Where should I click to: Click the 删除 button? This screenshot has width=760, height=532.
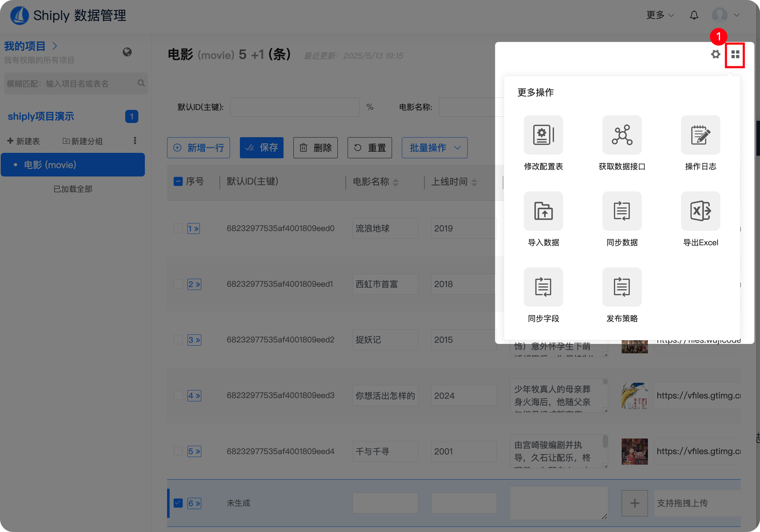point(315,148)
